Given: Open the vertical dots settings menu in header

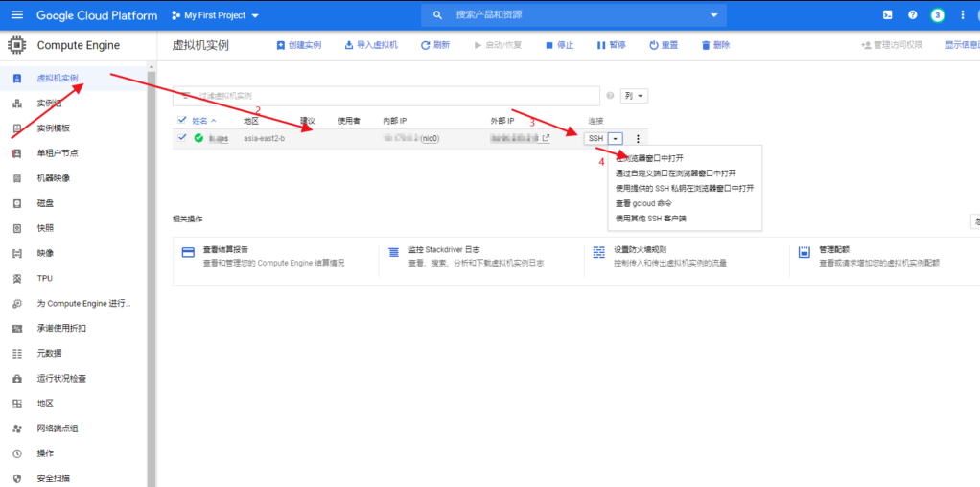Looking at the screenshot, I should pyautogui.click(x=963, y=15).
